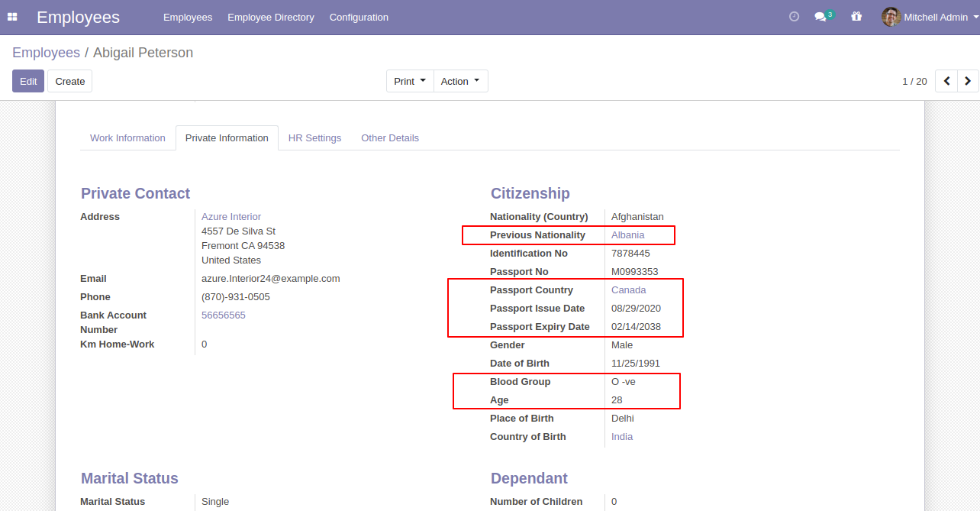
Task: Open the activities clock icon
Action: [794, 17]
